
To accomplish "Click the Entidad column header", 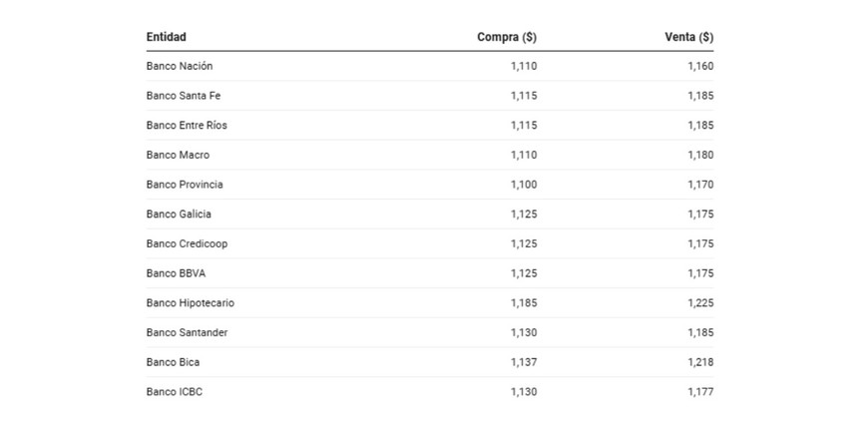I will (x=166, y=37).
